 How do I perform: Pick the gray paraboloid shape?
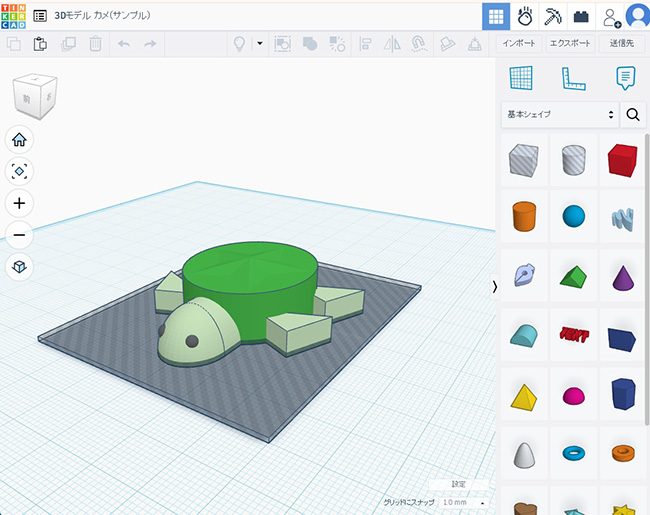click(524, 455)
